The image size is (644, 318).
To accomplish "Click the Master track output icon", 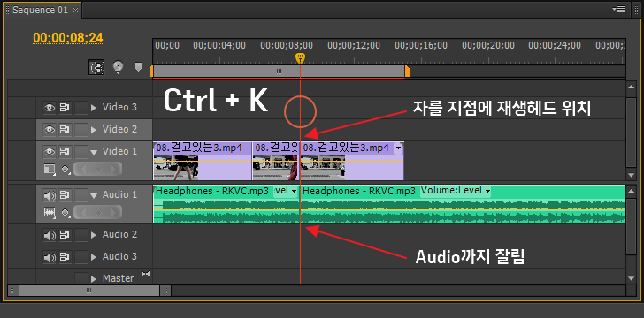I will click(x=145, y=274).
